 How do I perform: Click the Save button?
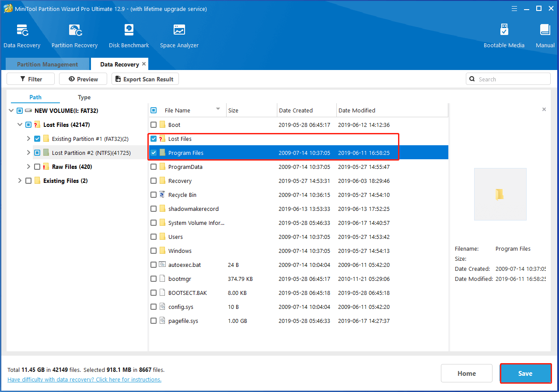point(525,373)
